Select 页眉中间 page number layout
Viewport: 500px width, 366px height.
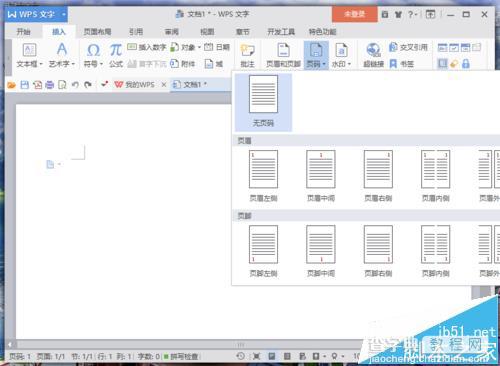pos(321,176)
